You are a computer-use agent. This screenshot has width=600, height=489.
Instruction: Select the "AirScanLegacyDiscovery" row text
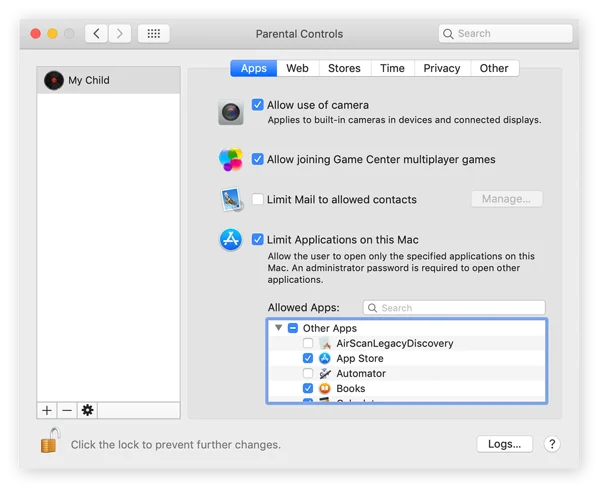[x=395, y=343]
